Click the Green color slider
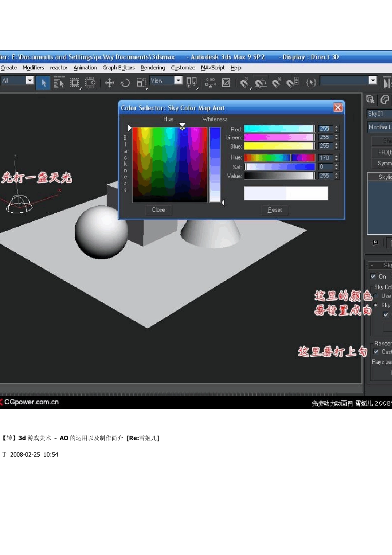Viewport: 392px width, 555px height. pos(279,137)
